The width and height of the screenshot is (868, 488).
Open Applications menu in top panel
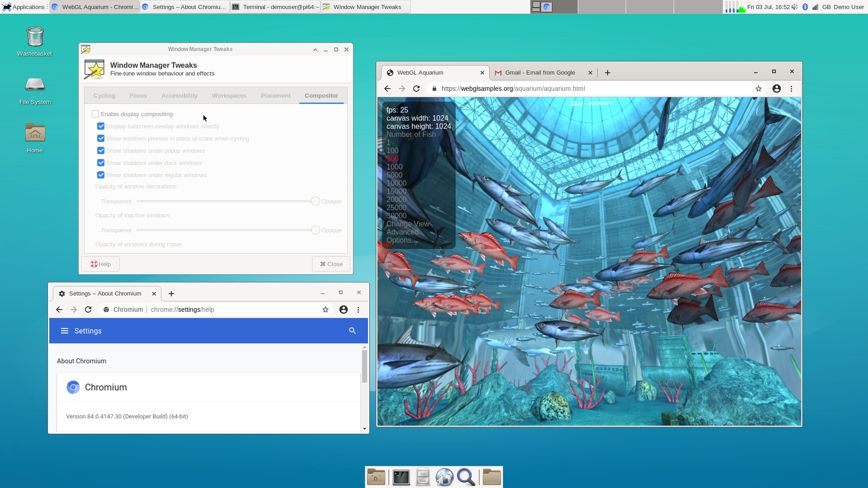24,7
